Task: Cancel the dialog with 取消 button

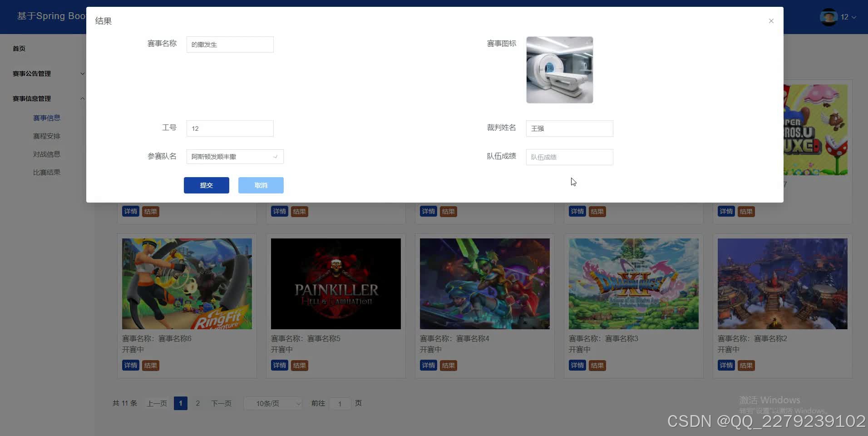Action: tap(261, 185)
